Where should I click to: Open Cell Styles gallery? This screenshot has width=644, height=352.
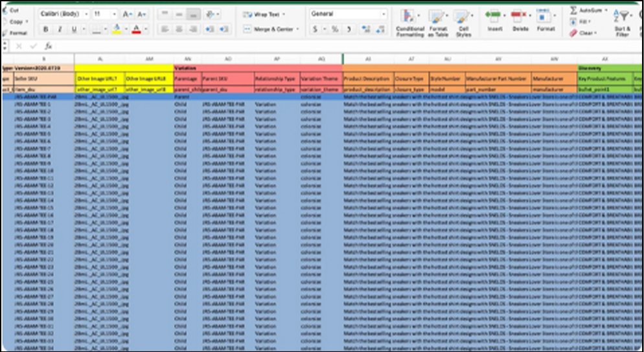(x=463, y=23)
